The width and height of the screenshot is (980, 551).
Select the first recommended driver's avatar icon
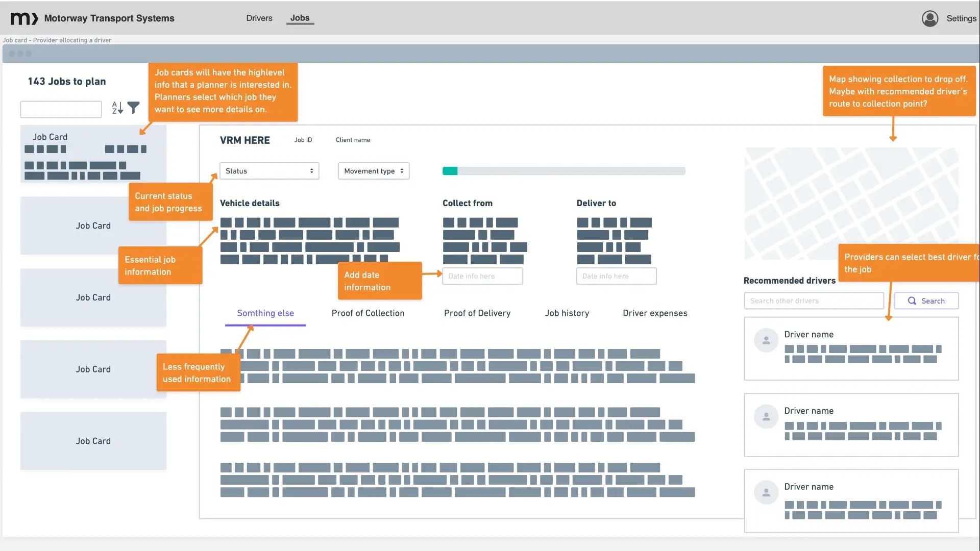click(766, 341)
